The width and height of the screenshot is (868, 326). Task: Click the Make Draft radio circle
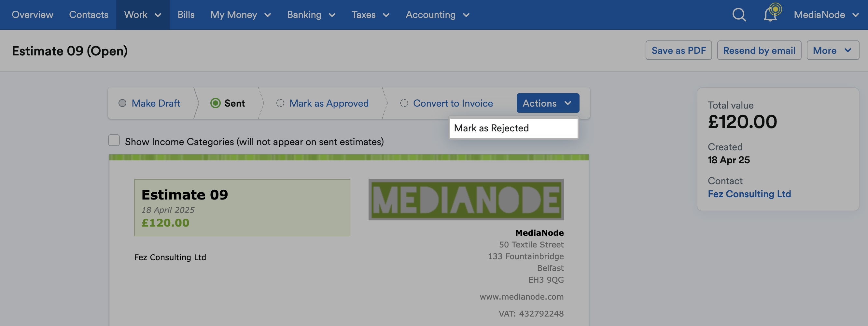122,103
